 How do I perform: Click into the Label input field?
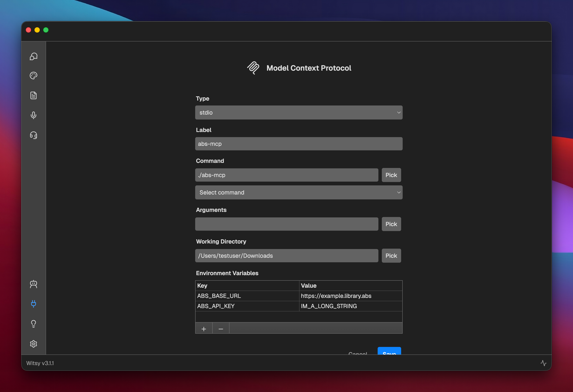(299, 144)
